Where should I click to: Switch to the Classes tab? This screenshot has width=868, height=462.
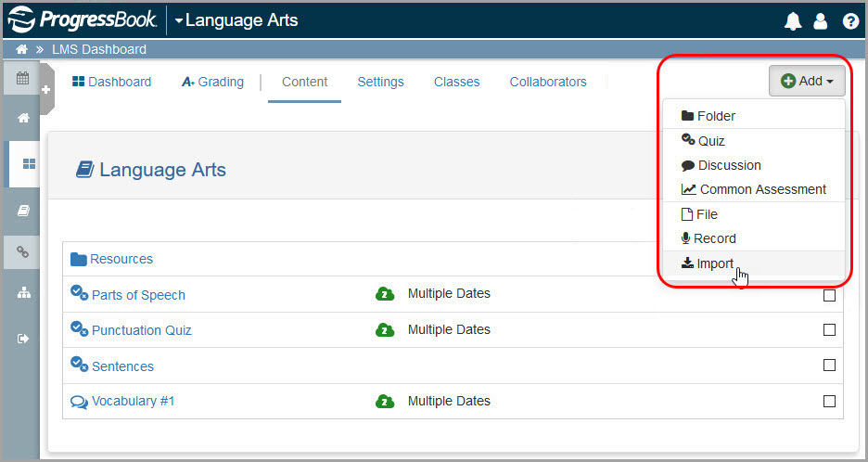click(456, 82)
